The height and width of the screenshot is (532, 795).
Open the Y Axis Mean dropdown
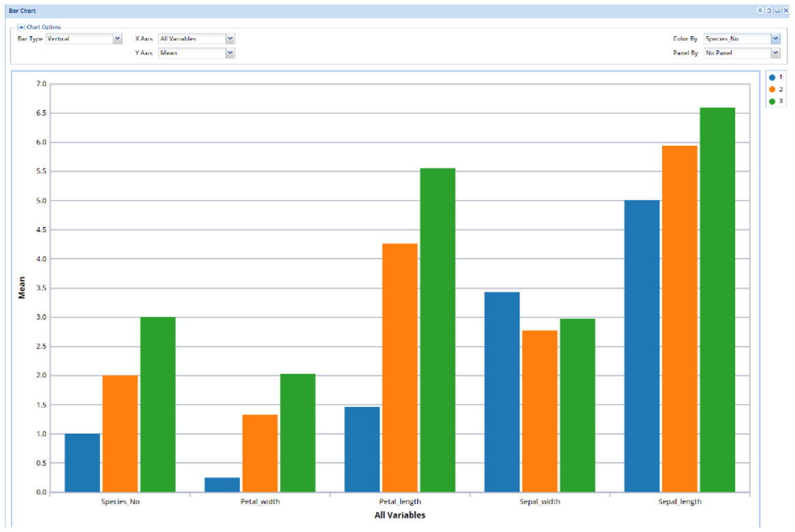(x=230, y=52)
